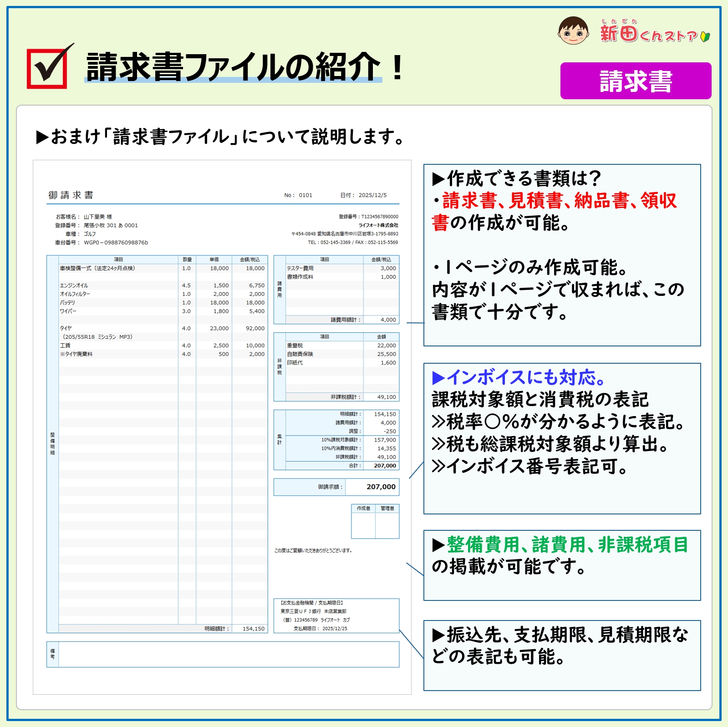Click the empty 管理者 stamp box
Image resolution: width=728 pixels, height=727 pixels.
(x=387, y=525)
